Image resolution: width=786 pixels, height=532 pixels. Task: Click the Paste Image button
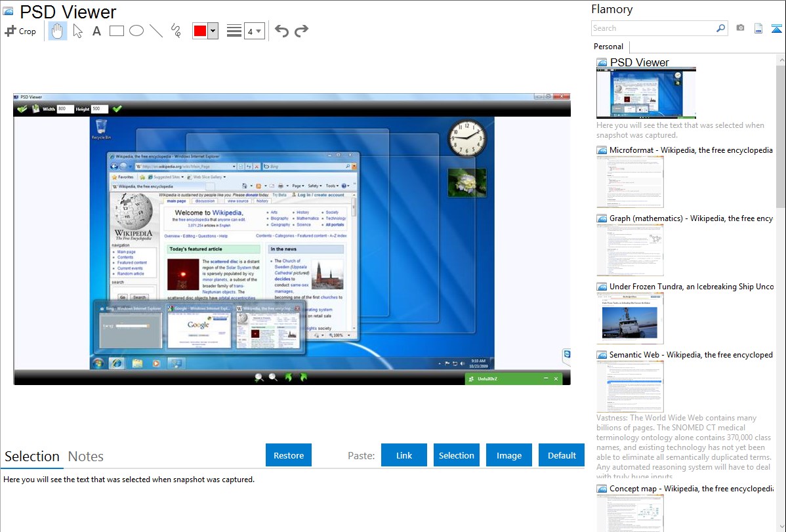(x=508, y=455)
